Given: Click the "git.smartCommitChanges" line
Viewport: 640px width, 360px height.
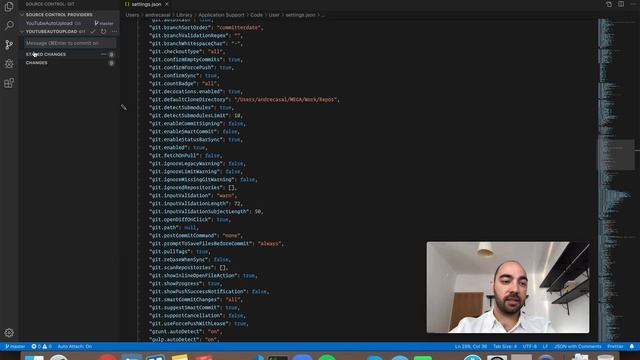Looking at the screenshot, I should pyautogui.click(x=196, y=300).
